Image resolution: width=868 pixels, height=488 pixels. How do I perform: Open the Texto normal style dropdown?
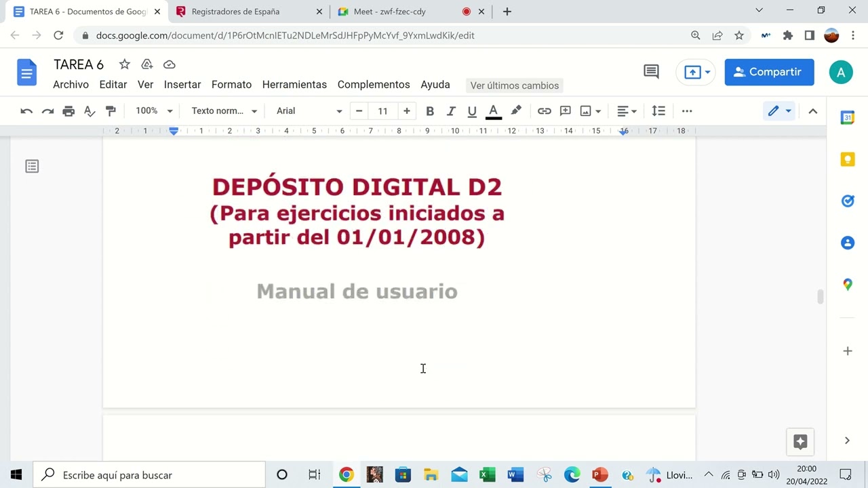pos(224,111)
